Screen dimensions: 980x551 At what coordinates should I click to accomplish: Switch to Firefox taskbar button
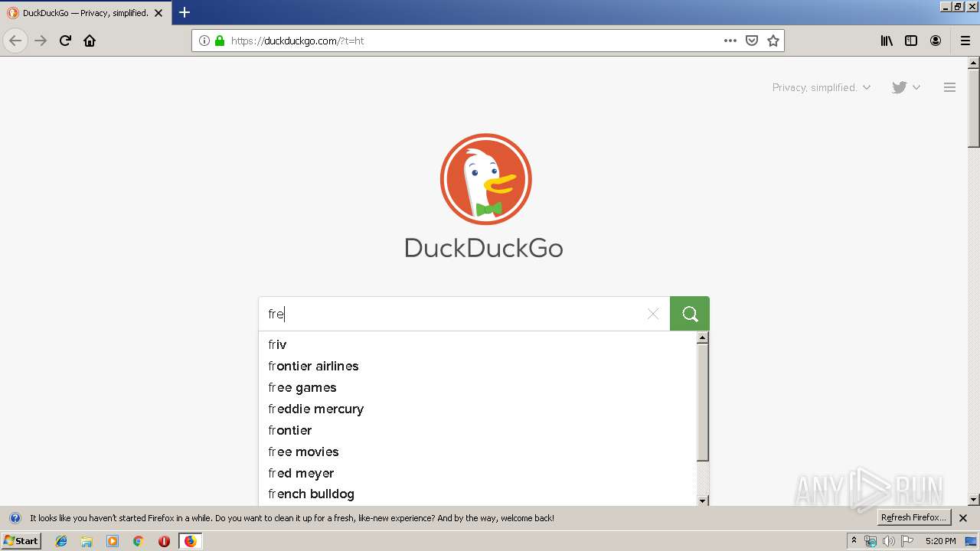190,541
